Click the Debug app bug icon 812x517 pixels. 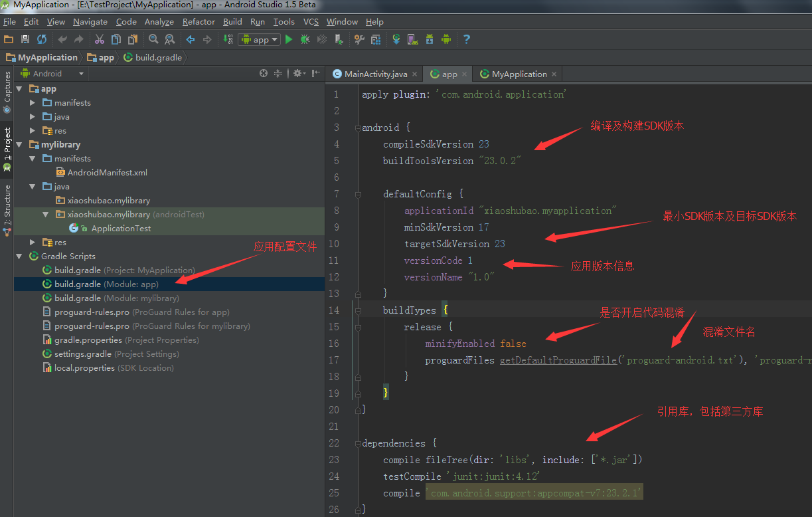tap(305, 40)
